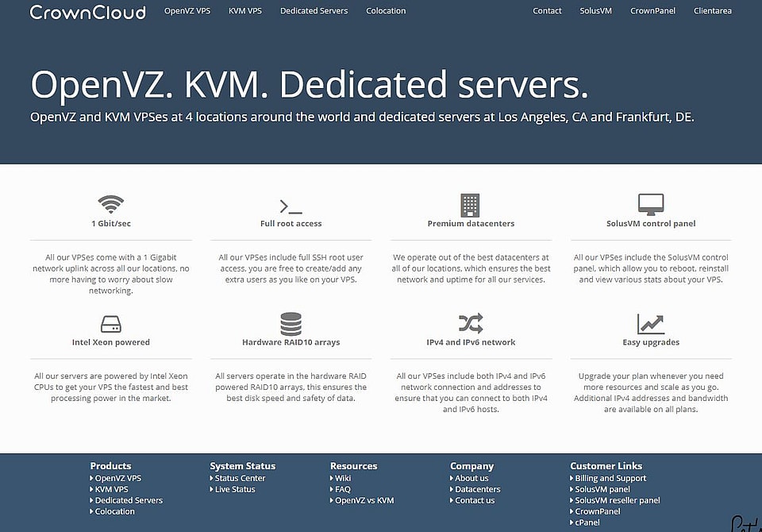Click the hard drive icon above Intel Xeon powered
The width and height of the screenshot is (762, 532).
[x=111, y=324]
